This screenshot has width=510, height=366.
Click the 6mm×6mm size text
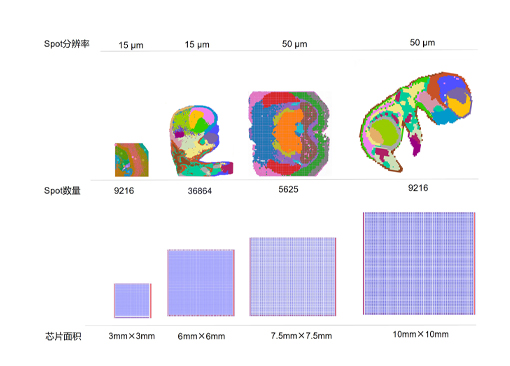pos(201,336)
